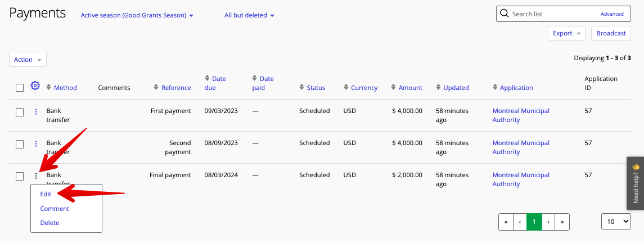644x243 pixels.
Task: Click the Comments column header
Action: pos(114,87)
